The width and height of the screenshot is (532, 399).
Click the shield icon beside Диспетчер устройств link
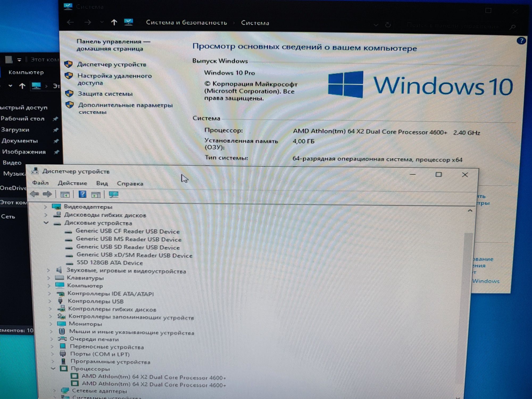(69, 64)
